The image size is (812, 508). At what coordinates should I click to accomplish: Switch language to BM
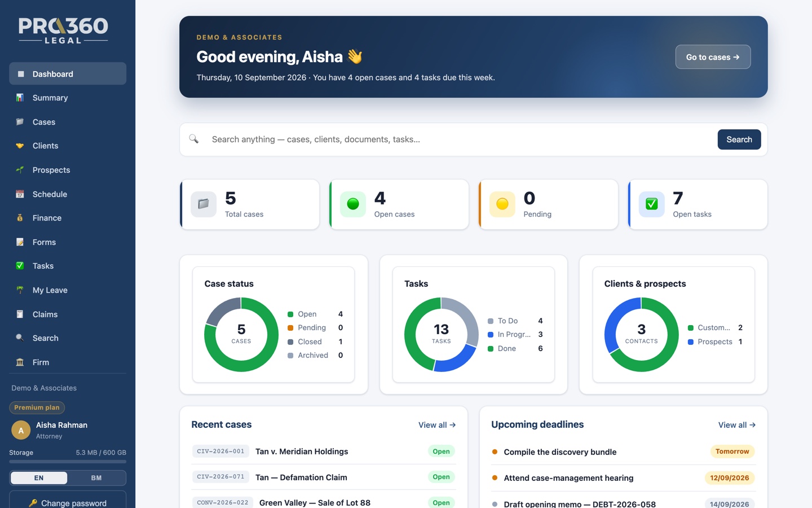(x=96, y=478)
